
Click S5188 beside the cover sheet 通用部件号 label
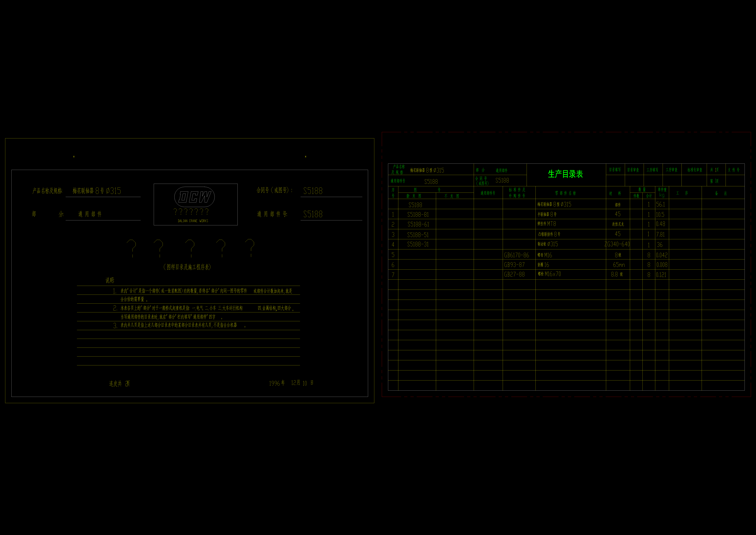tap(313, 214)
